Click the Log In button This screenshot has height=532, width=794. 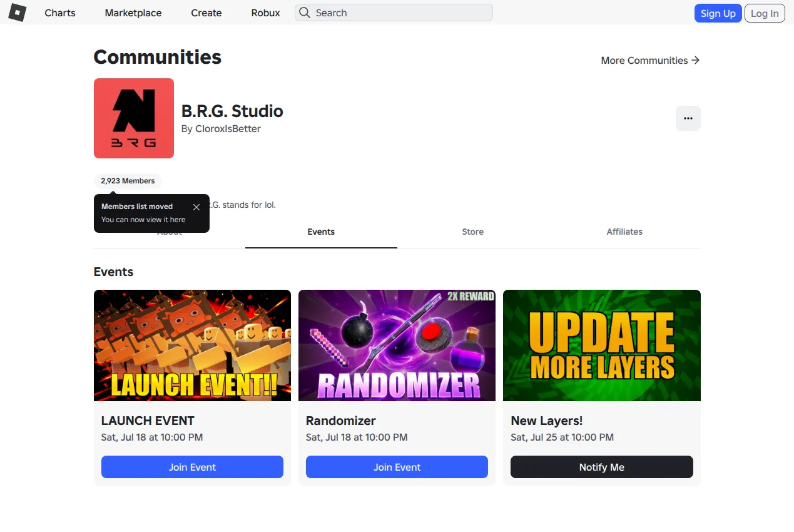click(765, 13)
